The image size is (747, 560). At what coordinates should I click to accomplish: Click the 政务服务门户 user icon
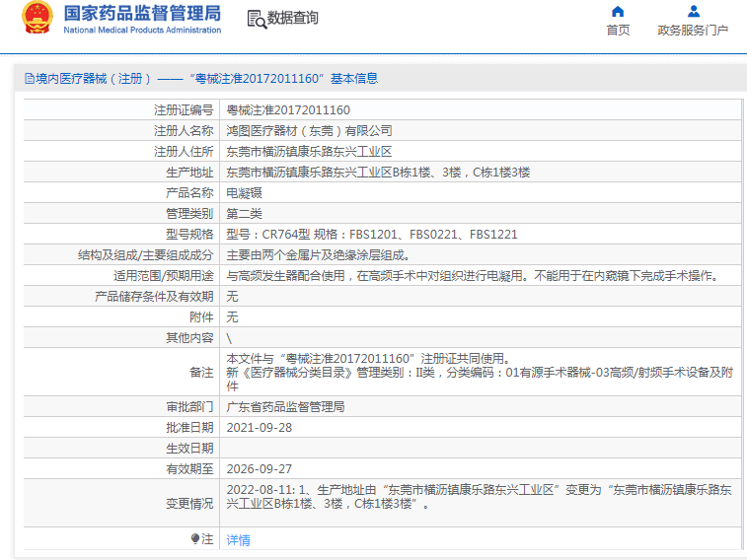pyautogui.click(x=694, y=11)
